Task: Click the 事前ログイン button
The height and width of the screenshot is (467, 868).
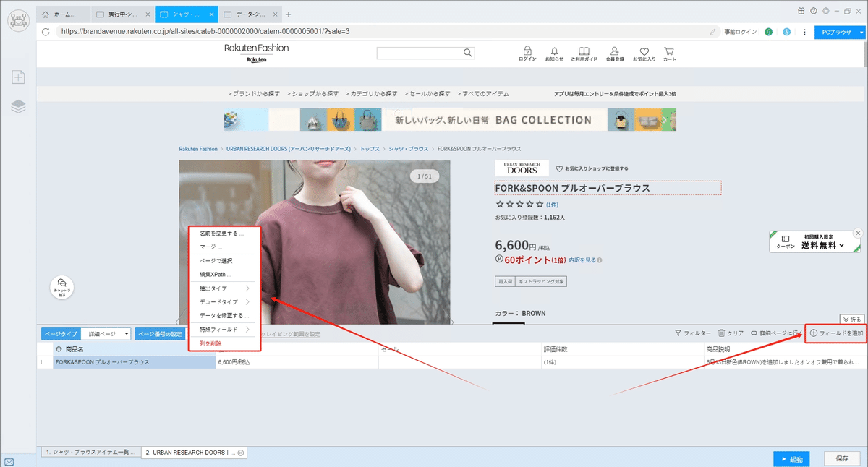Action: click(741, 32)
